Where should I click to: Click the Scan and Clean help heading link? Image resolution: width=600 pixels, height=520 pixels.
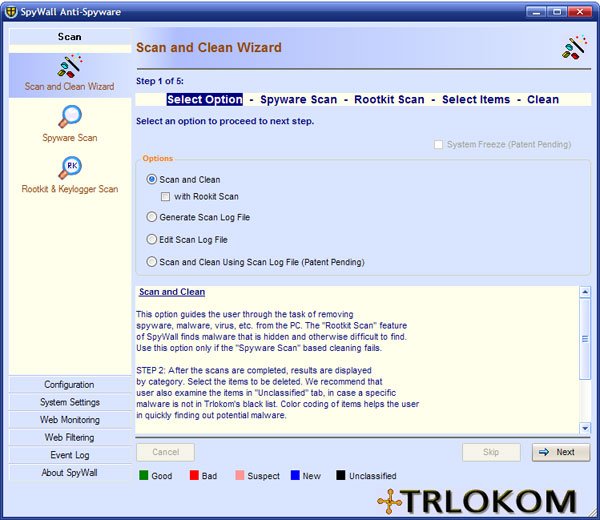point(172,292)
